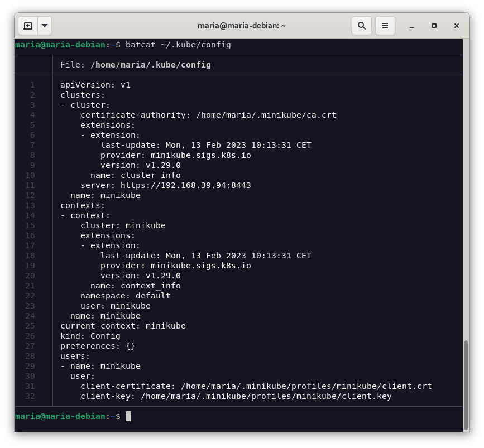This screenshot has height=448, width=484.
Task: Click the client-certificate client.crt path
Action: tap(306, 386)
